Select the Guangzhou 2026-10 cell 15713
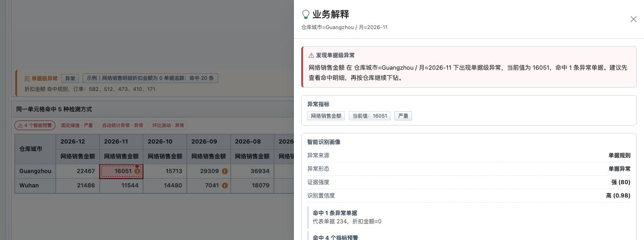 [x=165, y=171]
